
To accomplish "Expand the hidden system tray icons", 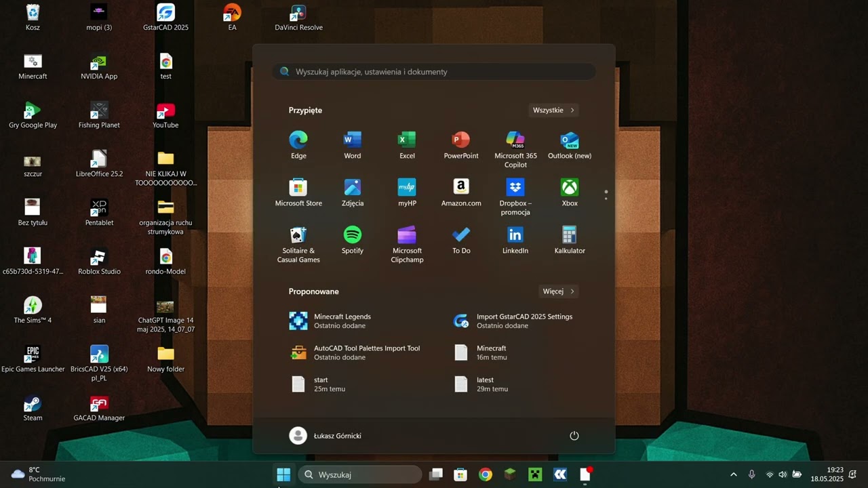I will 733,474.
